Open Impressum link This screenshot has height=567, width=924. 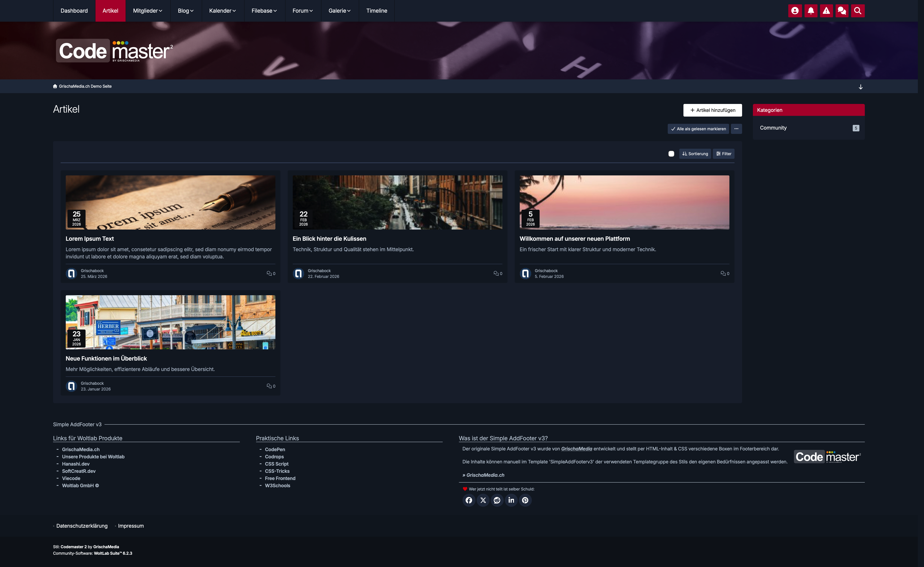tap(131, 526)
